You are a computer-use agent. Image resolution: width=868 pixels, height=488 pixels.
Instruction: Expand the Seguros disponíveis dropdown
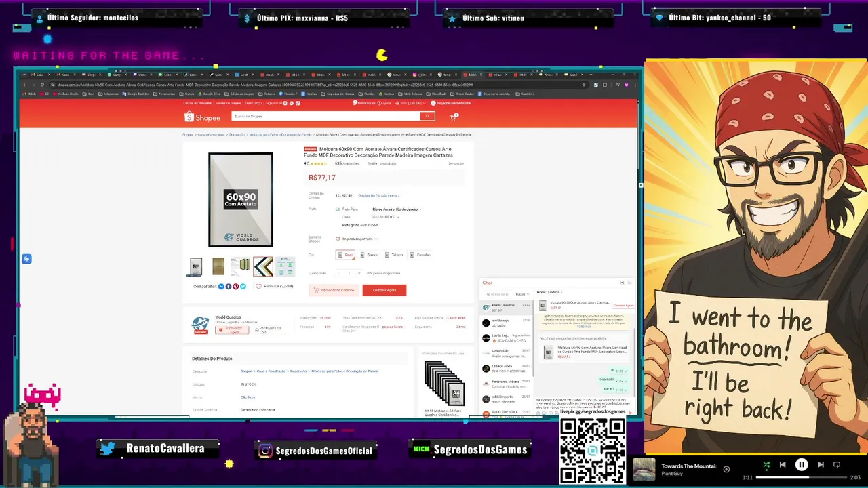(357, 239)
